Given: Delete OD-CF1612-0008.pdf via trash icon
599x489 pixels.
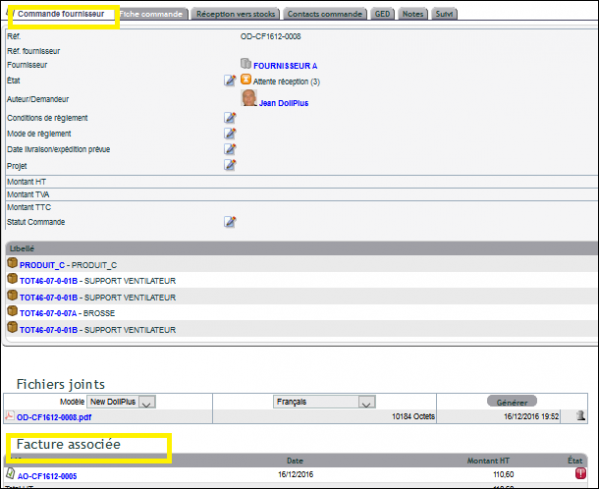Looking at the screenshot, I should point(581,416).
